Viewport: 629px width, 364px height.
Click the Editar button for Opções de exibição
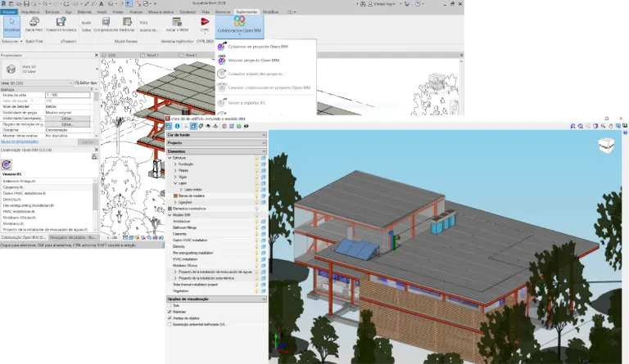click(x=67, y=124)
